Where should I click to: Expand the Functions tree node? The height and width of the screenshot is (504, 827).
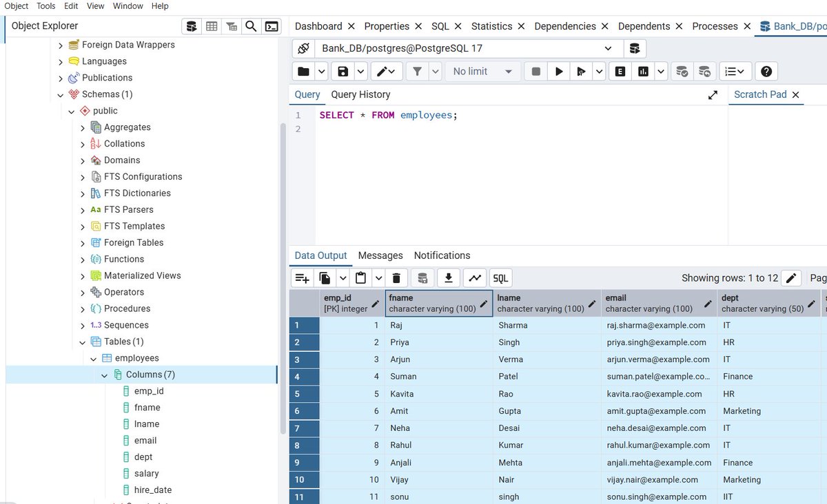pos(83,260)
